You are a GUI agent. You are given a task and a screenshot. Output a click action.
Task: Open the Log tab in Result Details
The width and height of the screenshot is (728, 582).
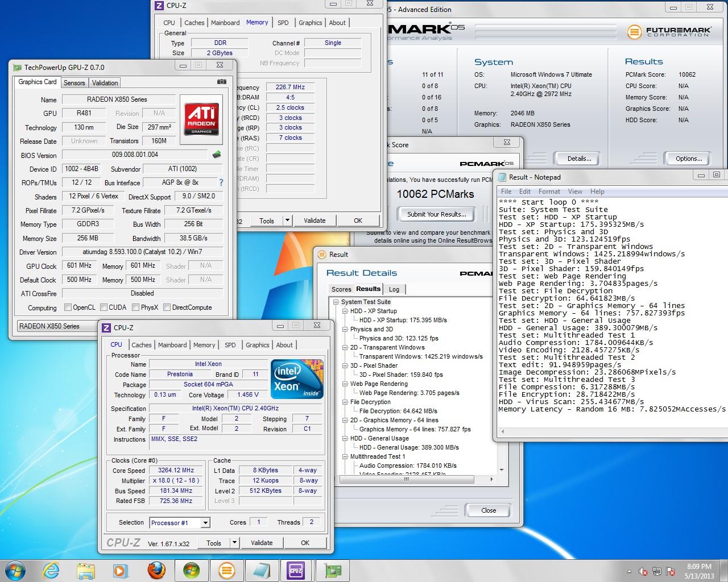pyautogui.click(x=394, y=289)
